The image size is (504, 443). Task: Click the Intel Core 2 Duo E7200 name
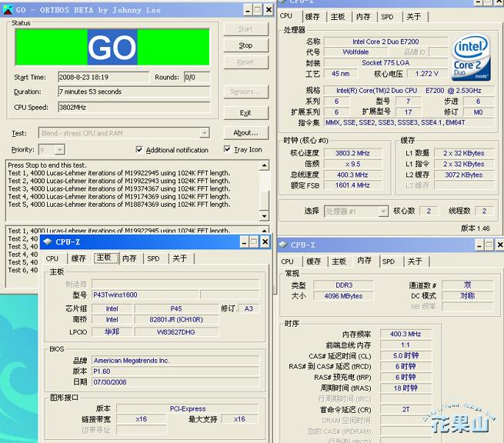pyautogui.click(x=386, y=42)
